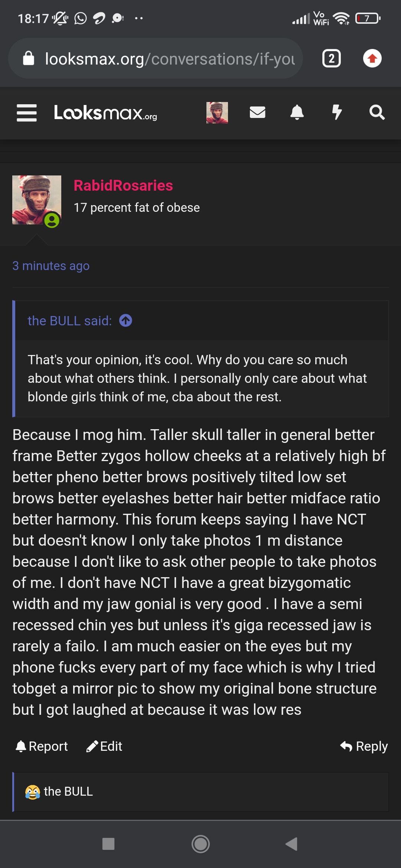Viewport: 401px width, 868px height.
Task: Open the RabidRosaries username link
Action: click(123, 185)
